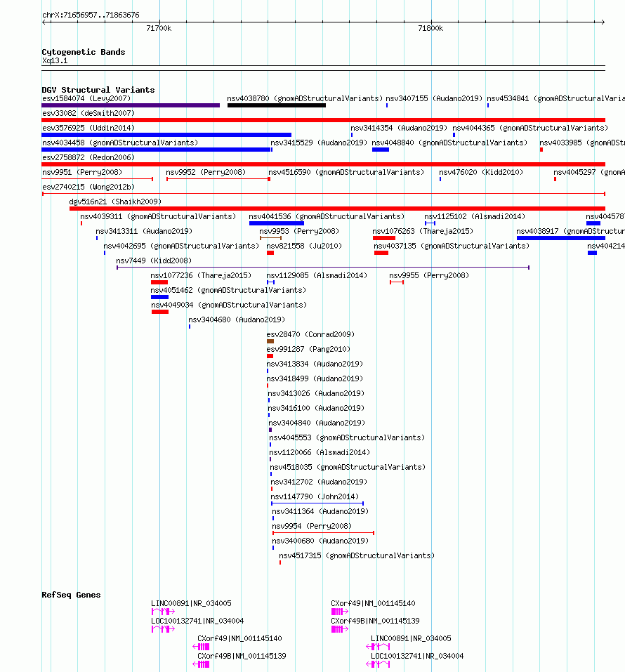Select nsv3418499 (Audano2019) label
The width and height of the screenshot is (625, 672).
pyautogui.click(x=315, y=379)
